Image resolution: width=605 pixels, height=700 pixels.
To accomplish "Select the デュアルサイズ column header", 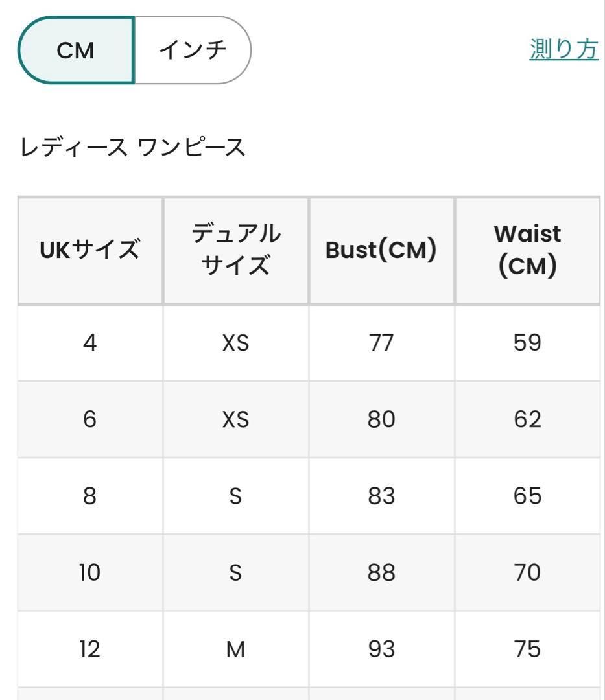I will coord(235,250).
